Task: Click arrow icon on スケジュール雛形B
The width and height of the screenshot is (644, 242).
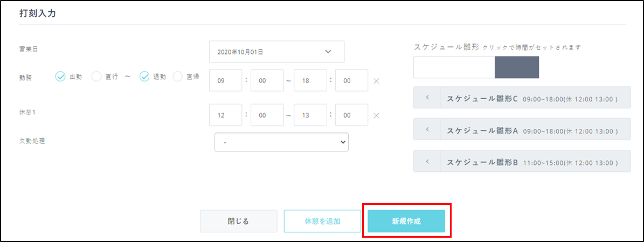Action: pos(427,161)
